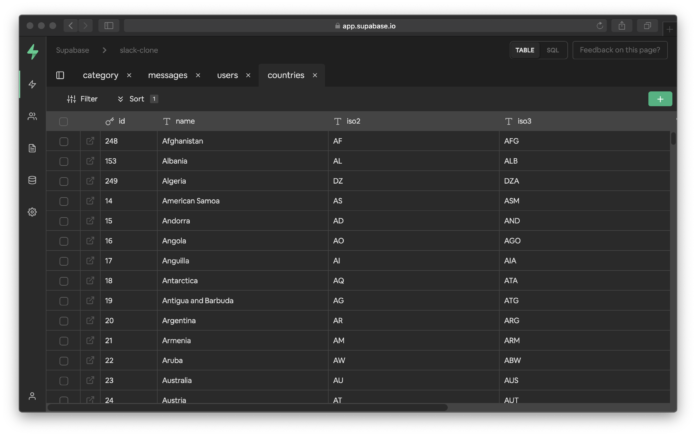
Task: Open the Sort options
Action: pos(137,99)
